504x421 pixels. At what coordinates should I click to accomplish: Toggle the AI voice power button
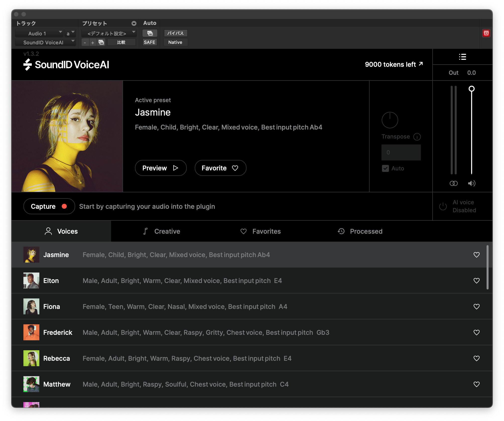pos(443,206)
